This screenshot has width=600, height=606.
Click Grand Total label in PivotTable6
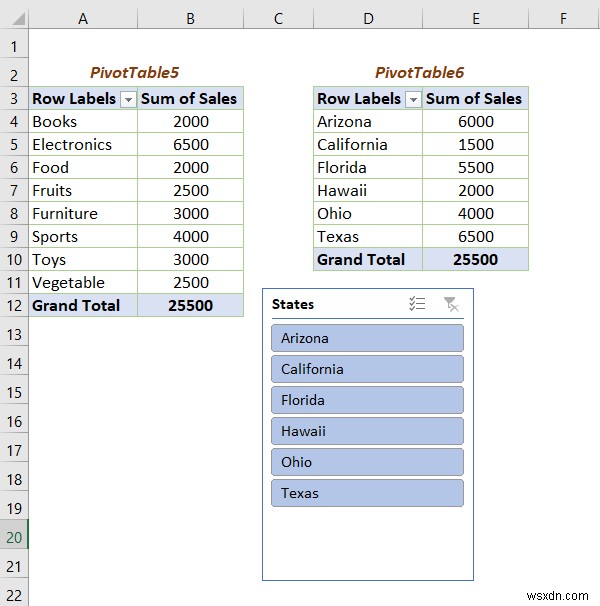(x=368, y=259)
